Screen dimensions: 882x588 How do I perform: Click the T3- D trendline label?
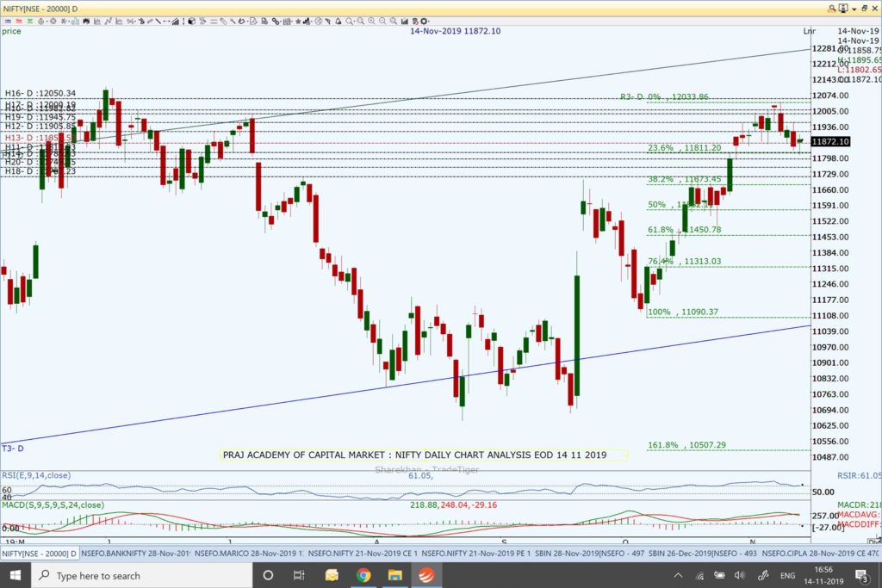pyautogui.click(x=13, y=448)
